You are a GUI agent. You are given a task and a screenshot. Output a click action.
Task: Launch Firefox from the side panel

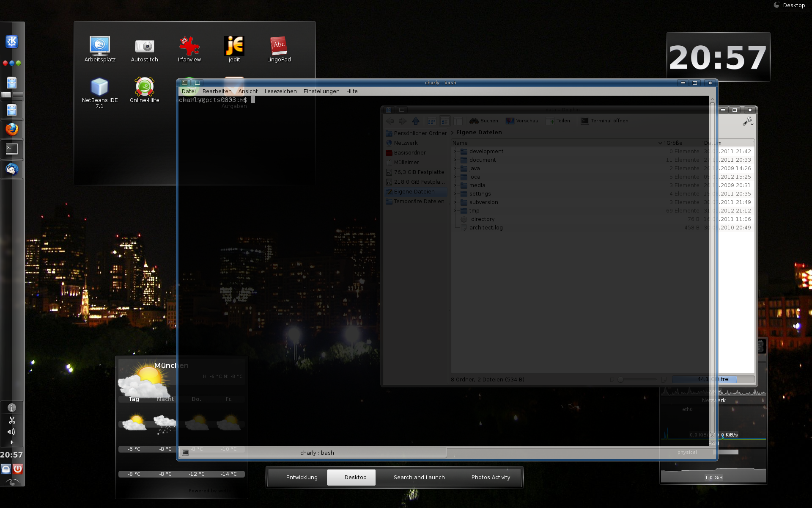(x=12, y=129)
